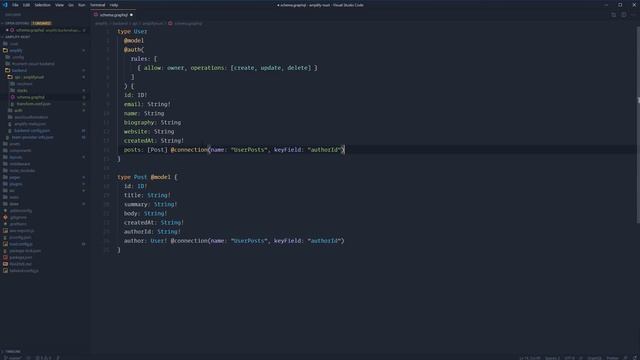Click the 'biography: String' field line
This screenshot has height=360, width=640.
click(x=152, y=122)
